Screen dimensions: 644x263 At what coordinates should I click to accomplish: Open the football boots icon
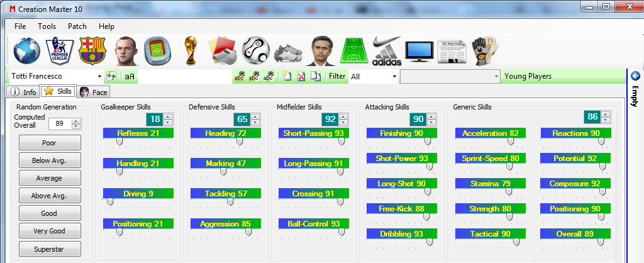click(289, 52)
